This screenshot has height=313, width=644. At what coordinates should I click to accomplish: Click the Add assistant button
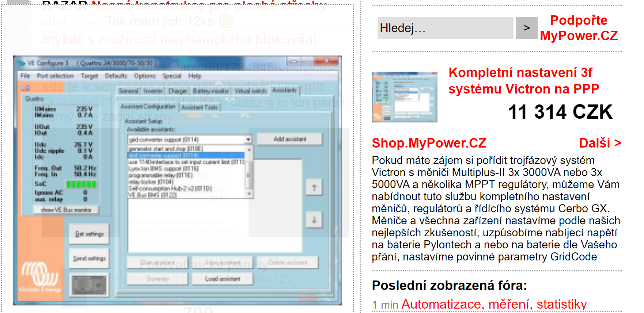pos(290,139)
